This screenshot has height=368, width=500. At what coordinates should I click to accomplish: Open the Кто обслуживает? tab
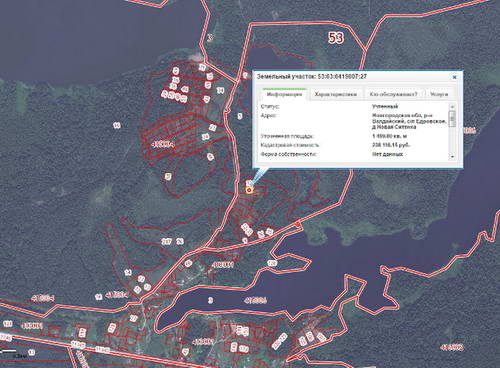click(x=393, y=94)
